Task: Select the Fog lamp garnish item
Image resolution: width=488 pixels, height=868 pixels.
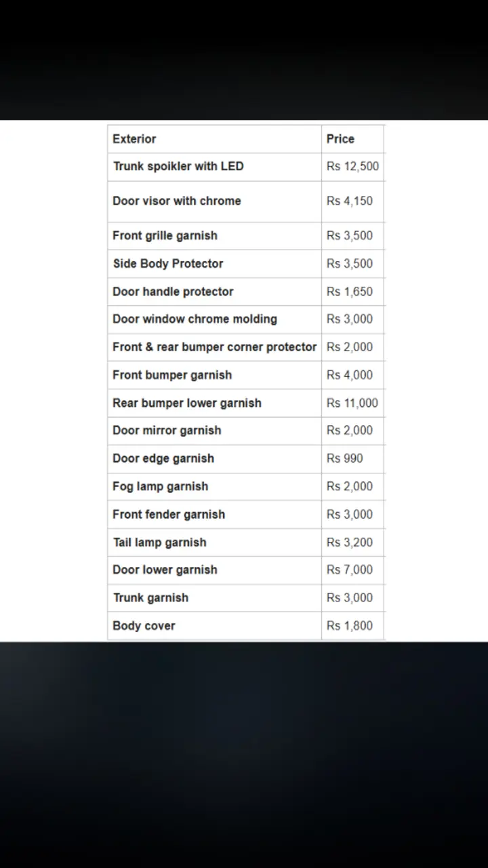Action: 161,486
